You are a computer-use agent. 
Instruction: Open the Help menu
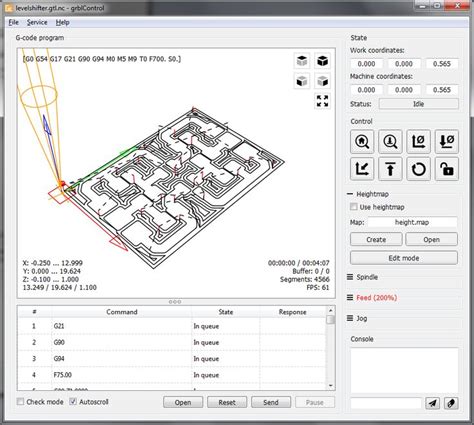click(x=62, y=22)
